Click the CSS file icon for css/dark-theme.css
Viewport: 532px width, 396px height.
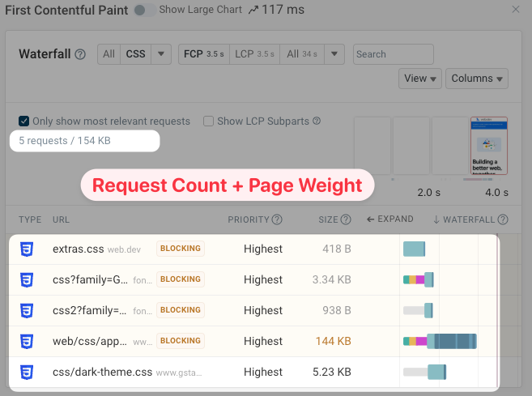pyautogui.click(x=27, y=373)
